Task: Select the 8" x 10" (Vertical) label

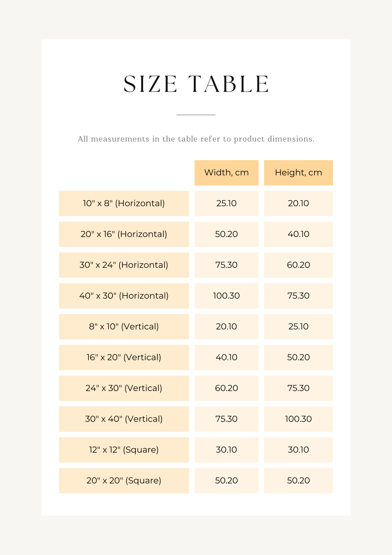Action: pyautogui.click(x=124, y=327)
